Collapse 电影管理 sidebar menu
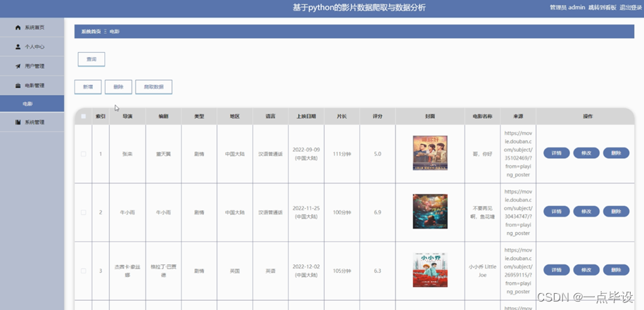Image resolution: width=644 pixels, height=310 pixels. point(32,86)
